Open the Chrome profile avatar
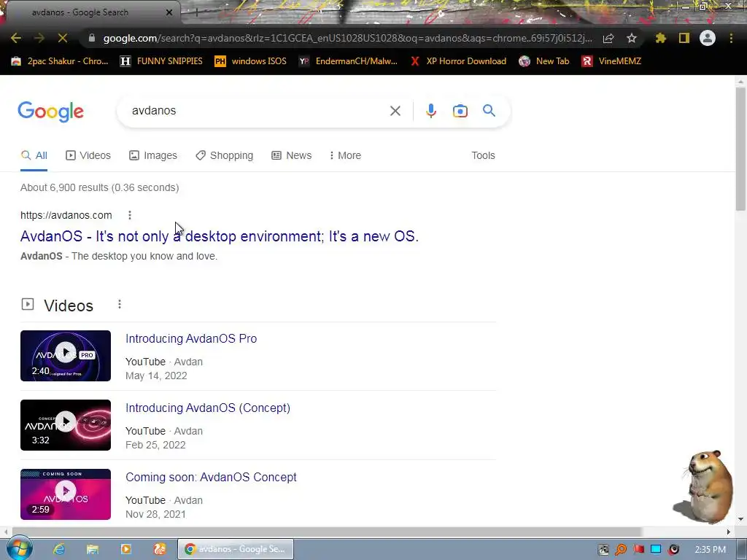 708,38
